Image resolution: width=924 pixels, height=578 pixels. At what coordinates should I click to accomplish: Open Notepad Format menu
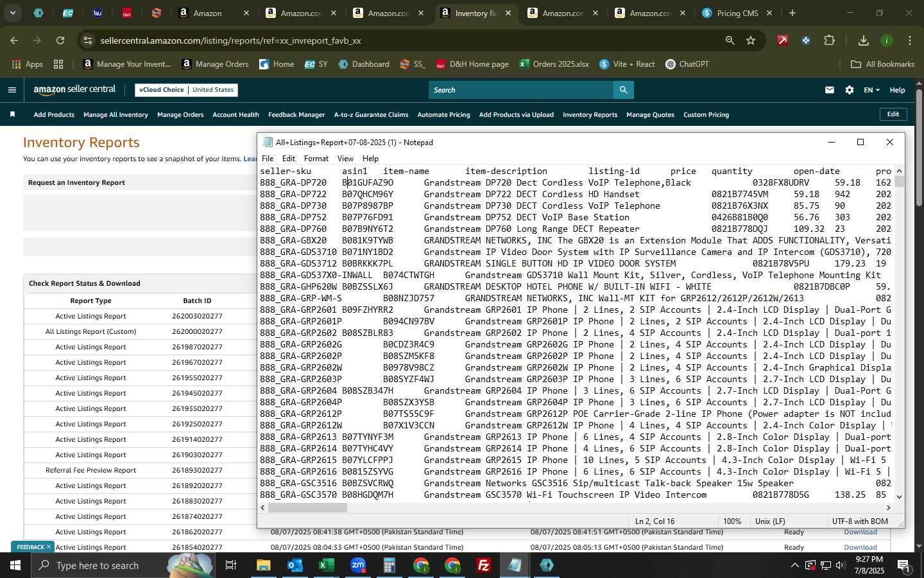[316, 159]
